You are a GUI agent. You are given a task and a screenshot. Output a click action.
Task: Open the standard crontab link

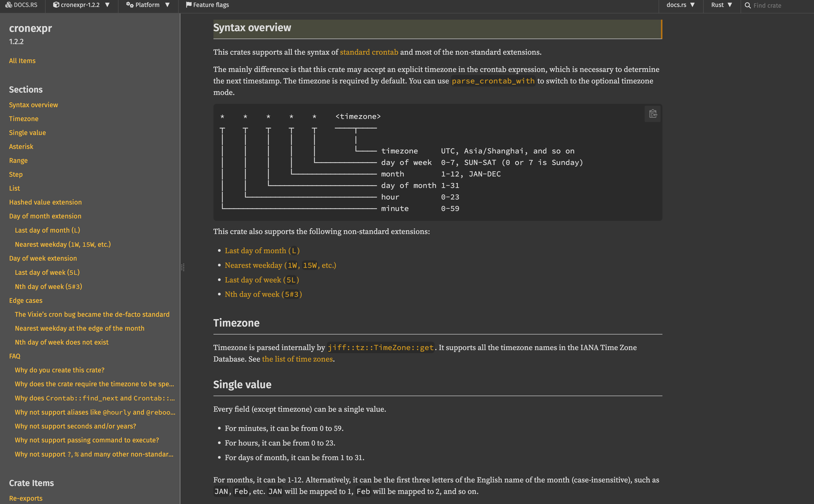[x=369, y=52]
